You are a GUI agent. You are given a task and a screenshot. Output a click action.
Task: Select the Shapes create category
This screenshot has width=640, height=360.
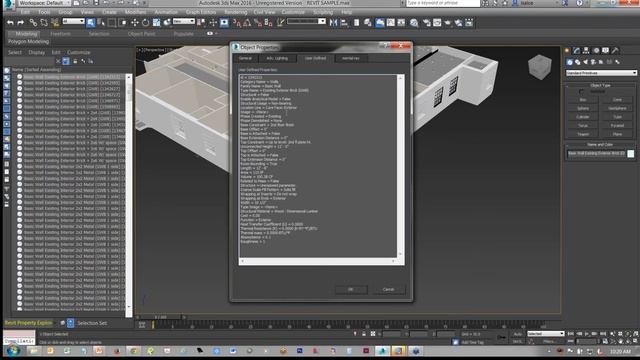pyautogui.click(x=578, y=62)
